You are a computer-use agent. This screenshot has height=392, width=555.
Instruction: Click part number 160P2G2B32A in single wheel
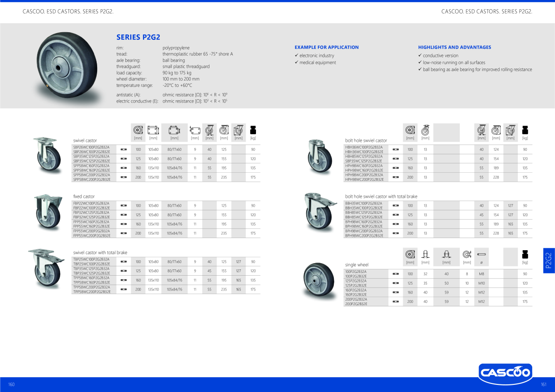click(x=356, y=290)
